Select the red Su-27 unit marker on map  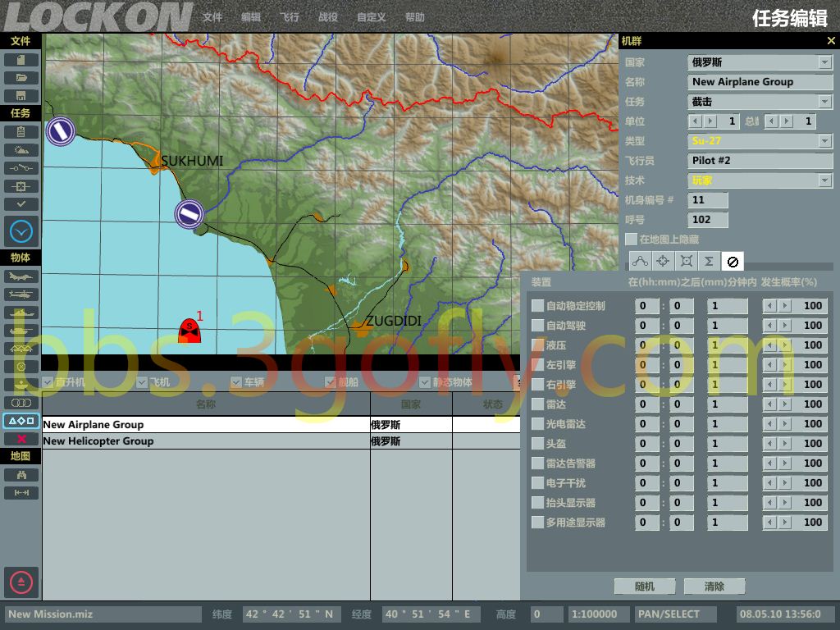[x=189, y=331]
